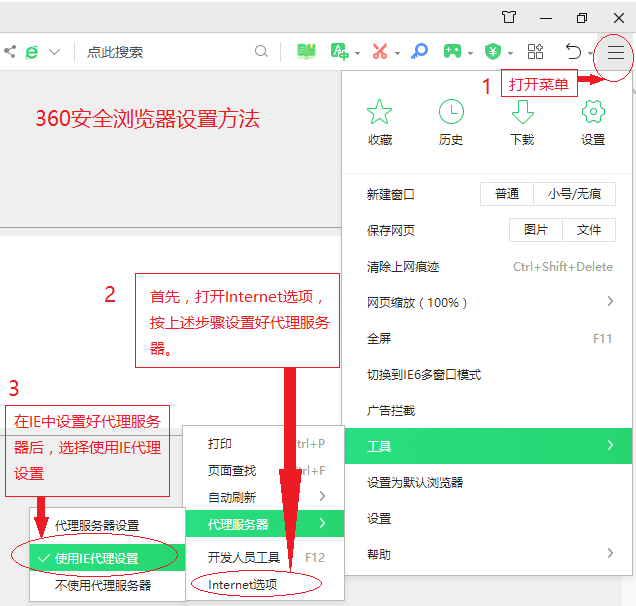This screenshot has width=636, height=606.
Task: Expand 网页缩放 zoom submenu arrow
Action: [610, 302]
